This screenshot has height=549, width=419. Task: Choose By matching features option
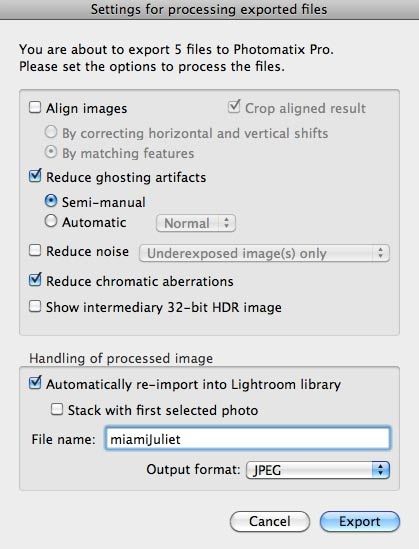coord(51,152)
